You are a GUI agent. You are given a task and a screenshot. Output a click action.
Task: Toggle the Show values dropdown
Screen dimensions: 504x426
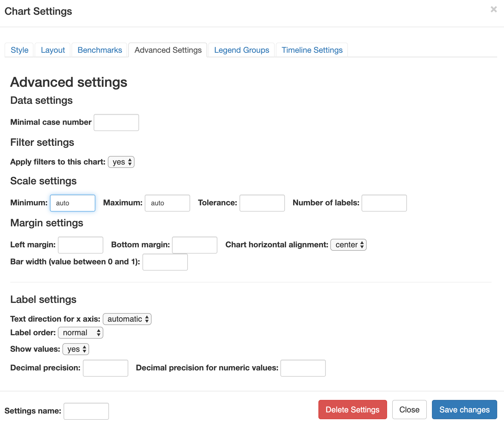tap(76, 349)
